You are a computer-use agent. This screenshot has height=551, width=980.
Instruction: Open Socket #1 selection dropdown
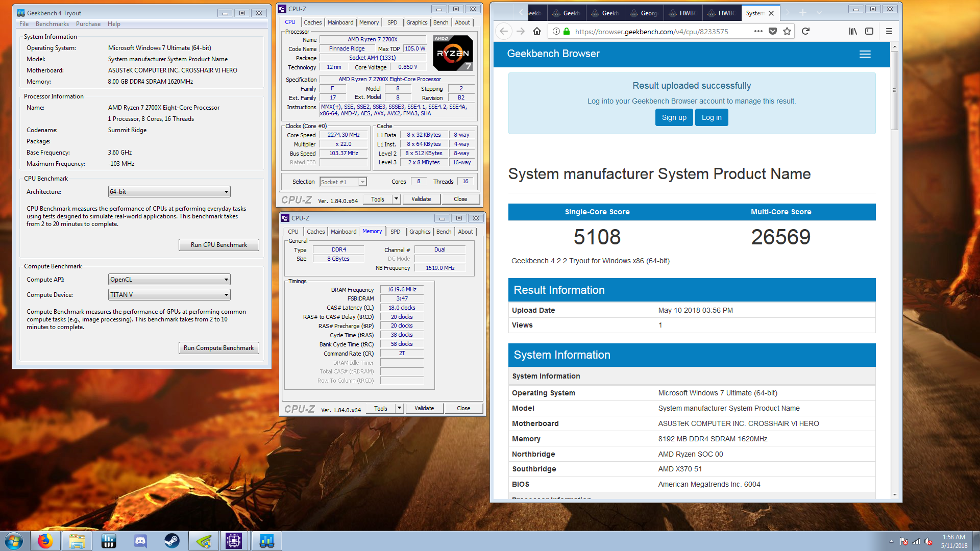(343, 182)
